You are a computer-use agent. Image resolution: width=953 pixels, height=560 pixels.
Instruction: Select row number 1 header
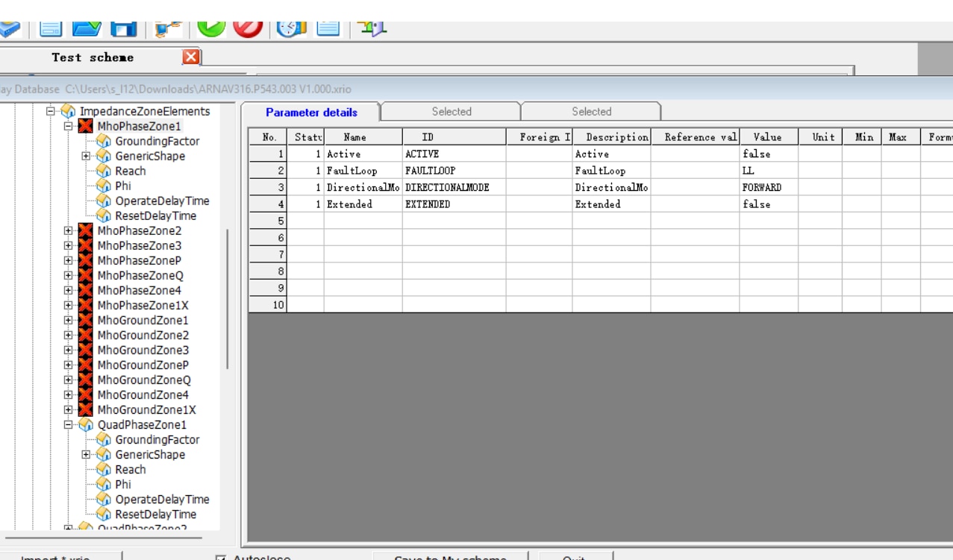(x=268, y=154)
